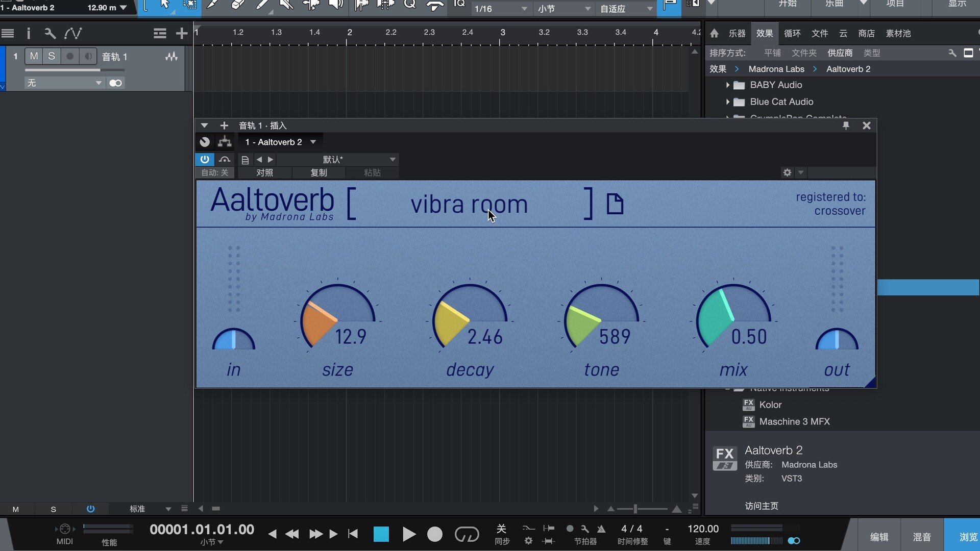Click the Kolor FX plugin entry
Viewport: 980px width, 551px height.
(x=770, y=405)
